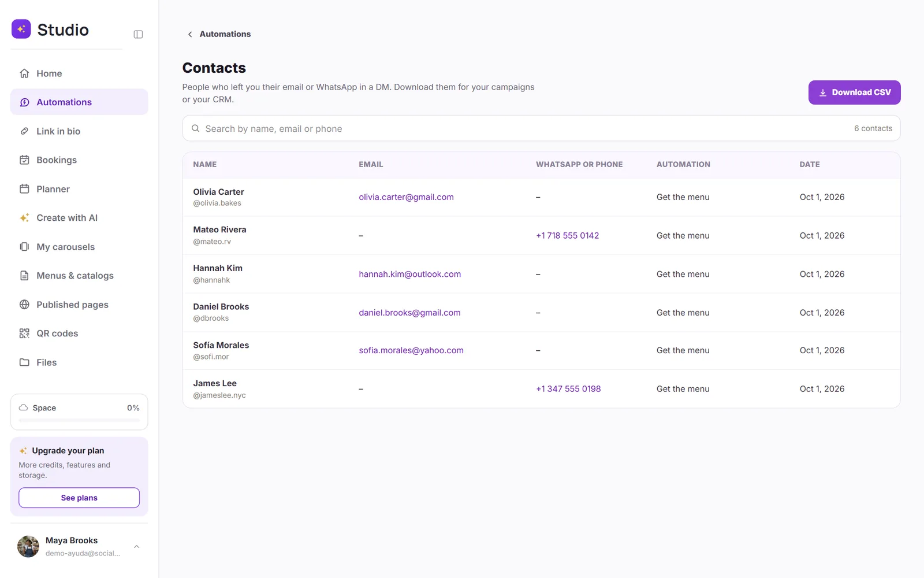
Task: Collapse the sidebar with the panel toggle icon
Action: coord(138,34)
